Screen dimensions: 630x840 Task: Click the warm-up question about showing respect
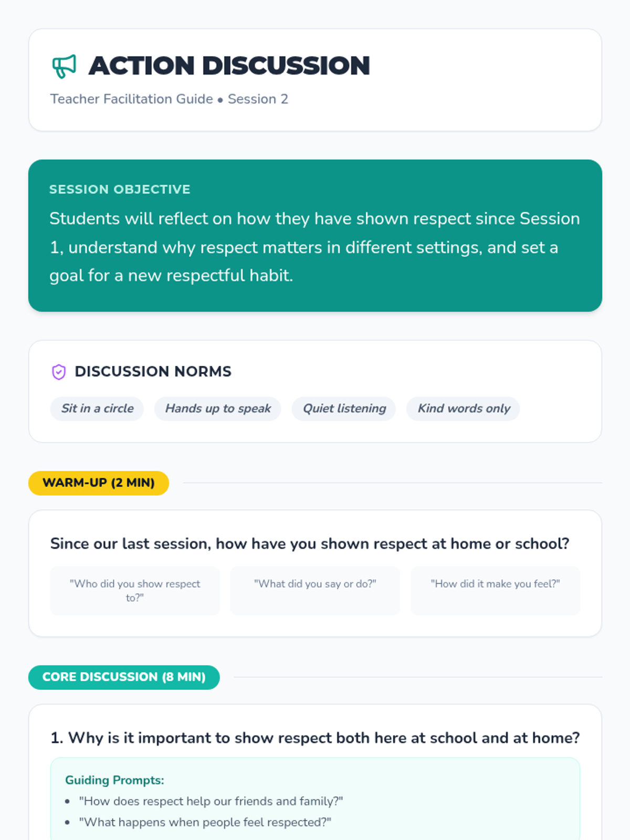(x=310, y=543)
